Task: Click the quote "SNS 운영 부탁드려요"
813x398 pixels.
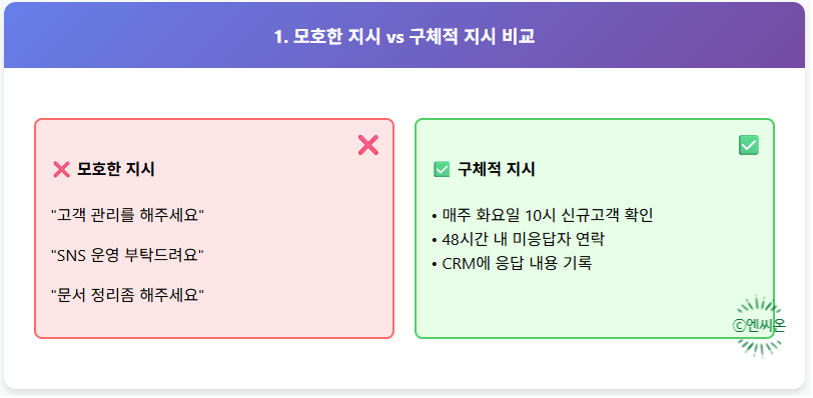Action: pos(127,255)
